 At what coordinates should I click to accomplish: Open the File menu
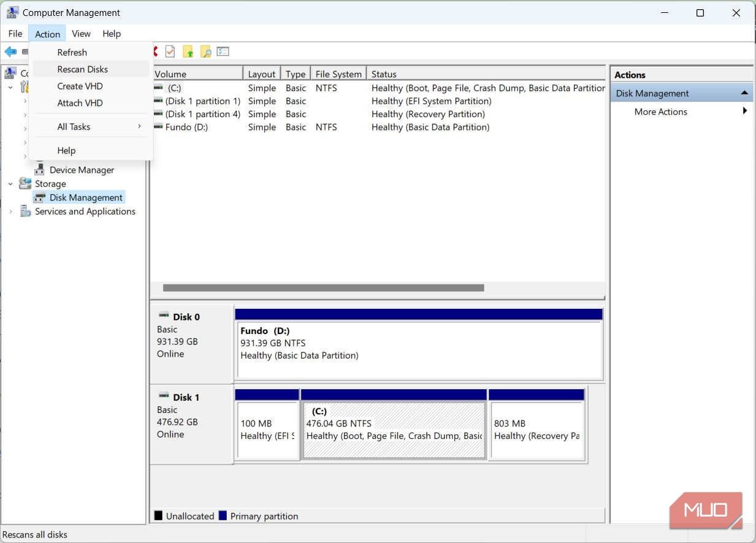(15, 34)
